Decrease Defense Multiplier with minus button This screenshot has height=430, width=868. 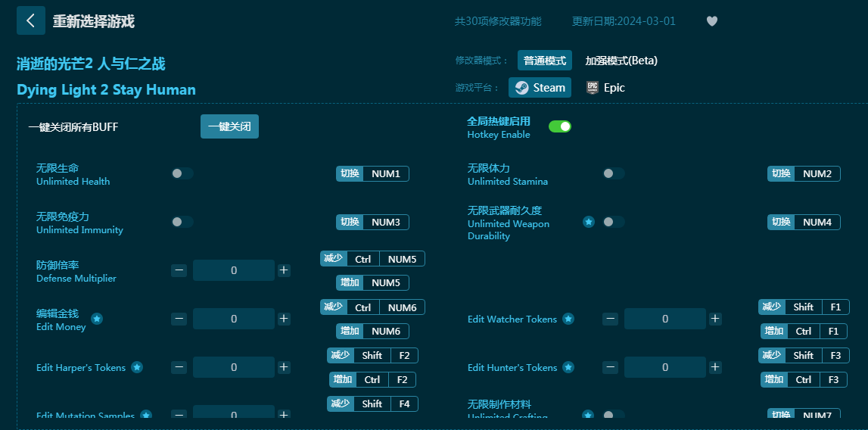179,270
